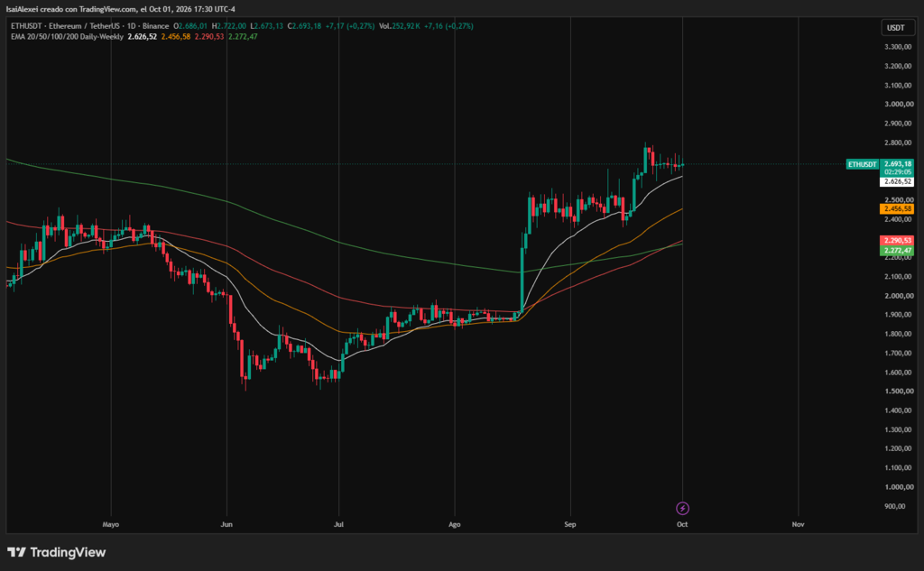The height and width of the screenshot is (571, 924).
Task: Click the orange 2.456,58 price scale tag
Action: point(897,208)
